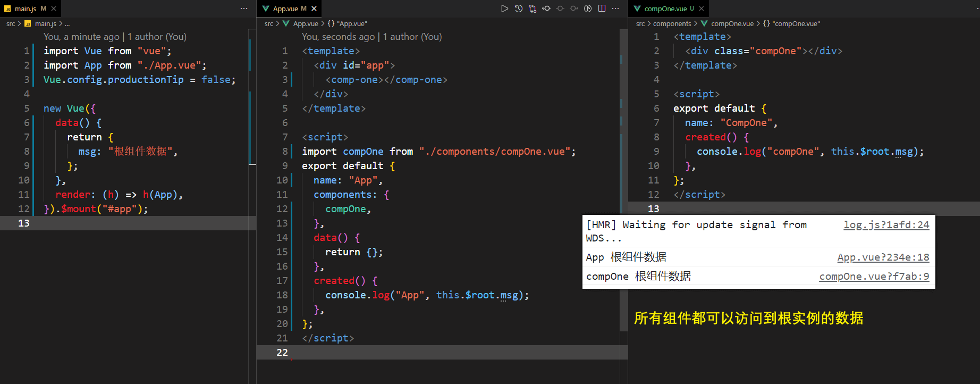
Task: Click 'render: (h) => h(App)' line in main.js
Action: [x=119, y=195]
